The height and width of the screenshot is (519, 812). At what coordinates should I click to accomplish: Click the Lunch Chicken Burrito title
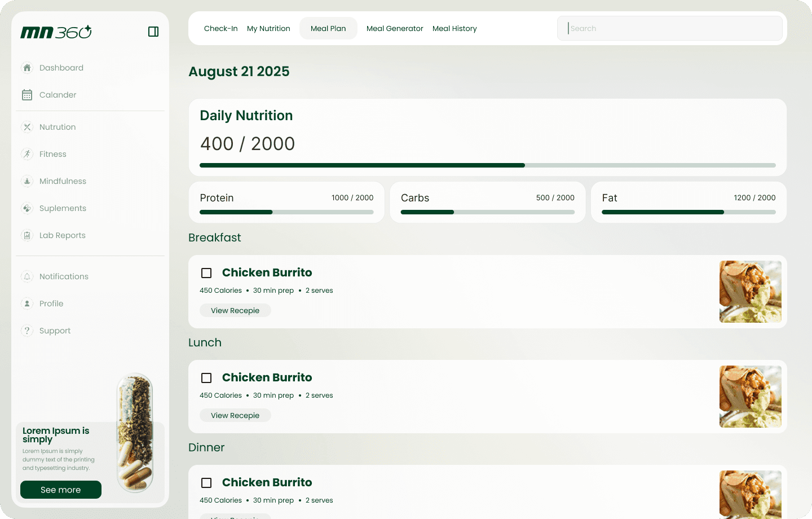267,377
